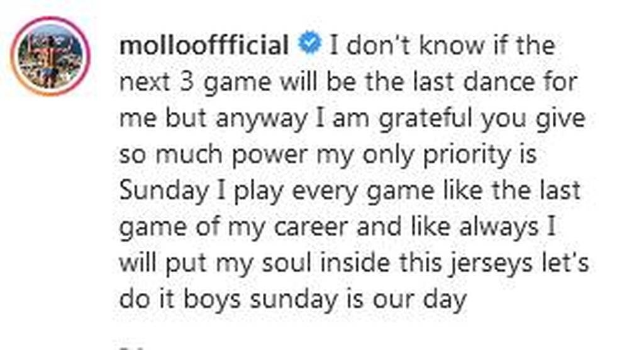Open the molloofficial username link
This screenshot has width=644, height=350.
tap(204, 45)
